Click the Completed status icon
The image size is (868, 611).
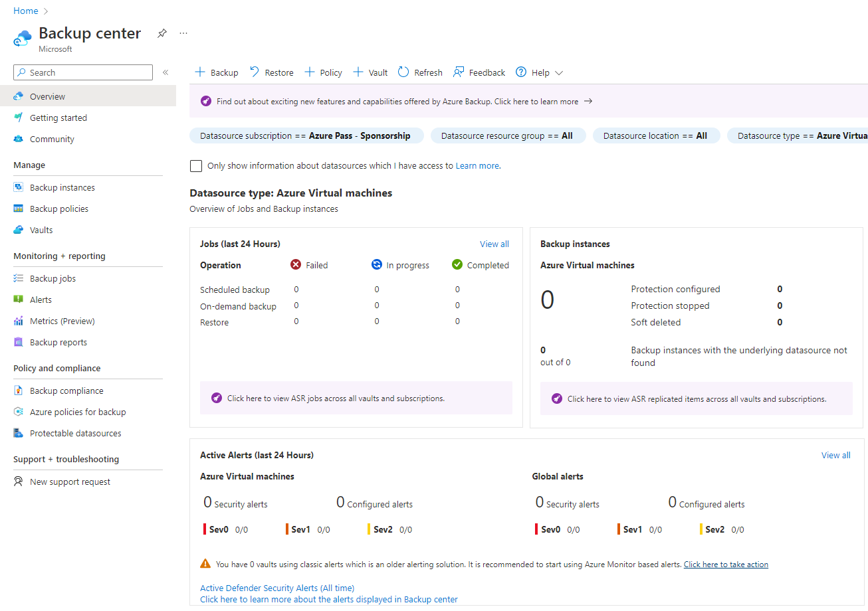457,264
